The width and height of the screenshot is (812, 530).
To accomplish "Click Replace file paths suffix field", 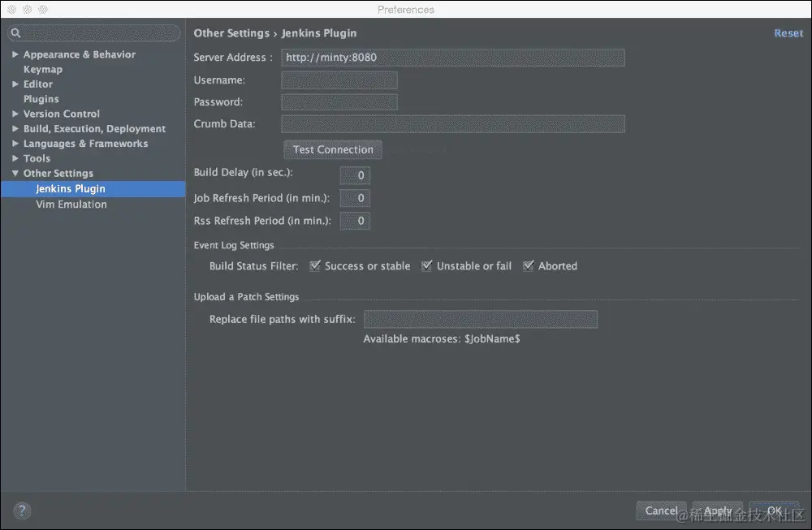I will (481, 319).
